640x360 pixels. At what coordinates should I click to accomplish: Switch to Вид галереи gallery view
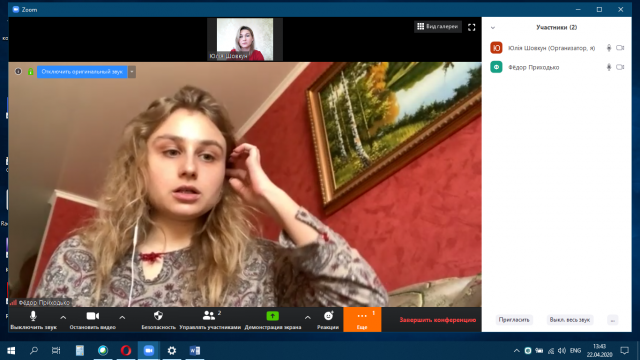(438, 27)
